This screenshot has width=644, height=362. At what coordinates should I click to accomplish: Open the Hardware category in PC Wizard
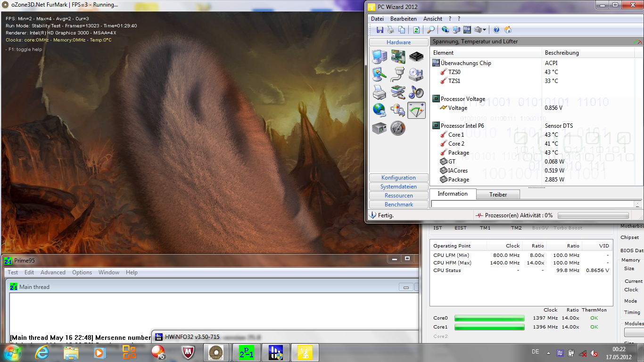[x=399, y=42]
